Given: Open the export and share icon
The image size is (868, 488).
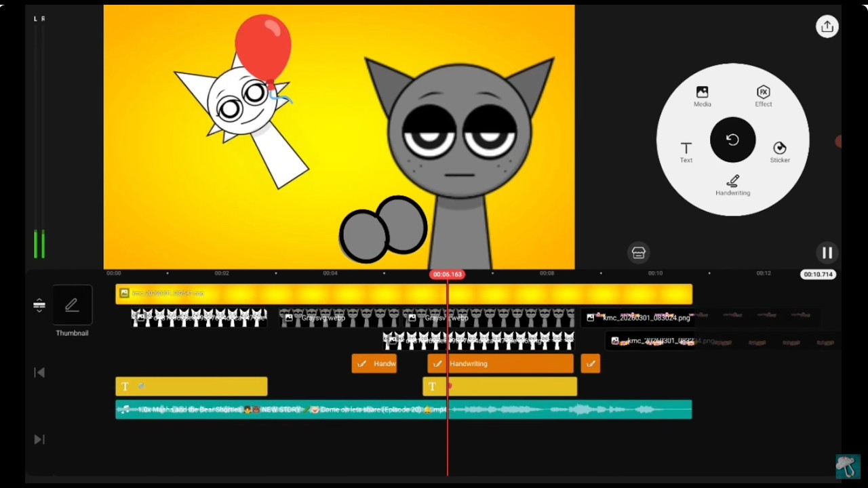Looking at the screenshot, I should pyautogui.click(x=827, y=26).
